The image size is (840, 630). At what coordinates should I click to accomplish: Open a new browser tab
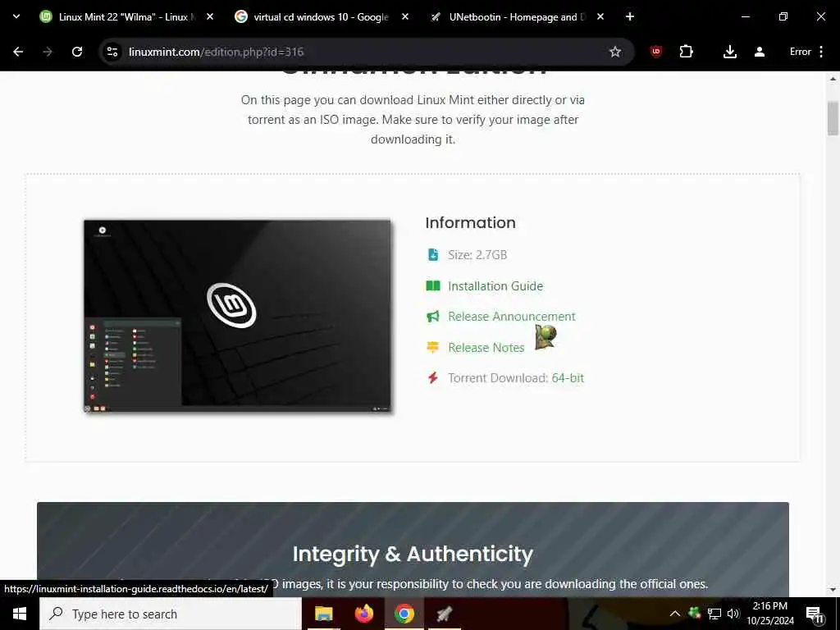tap(630, 16)
